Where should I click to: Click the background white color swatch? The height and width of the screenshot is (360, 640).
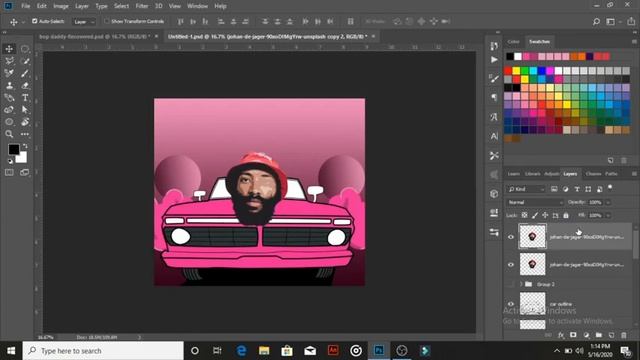pos(22,158)
